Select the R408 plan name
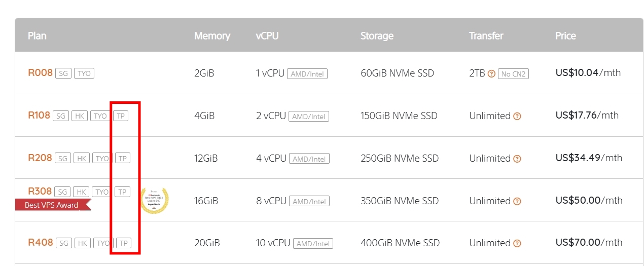 point(41,243)
